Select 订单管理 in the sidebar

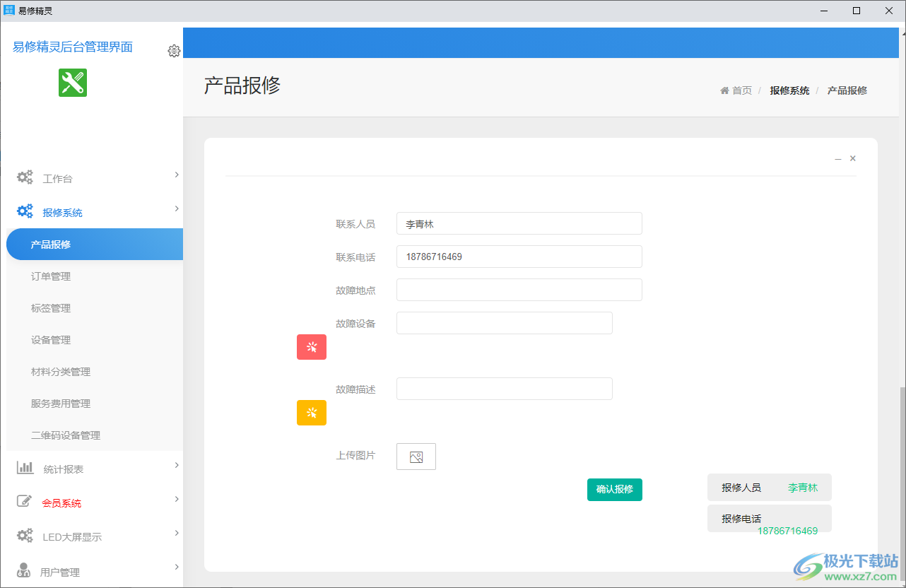pos(51,276)
